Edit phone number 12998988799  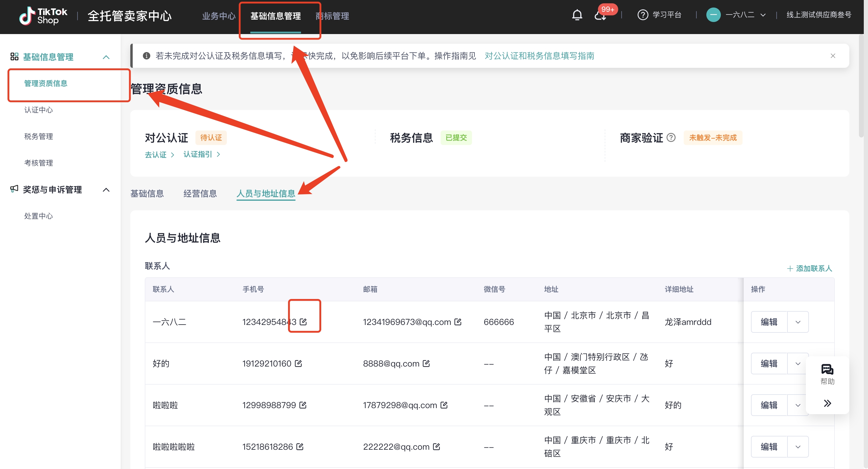(303, 405)
